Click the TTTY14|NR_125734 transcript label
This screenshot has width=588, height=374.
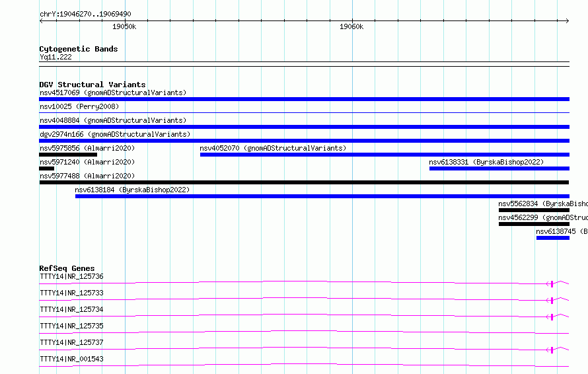(71, 309)
